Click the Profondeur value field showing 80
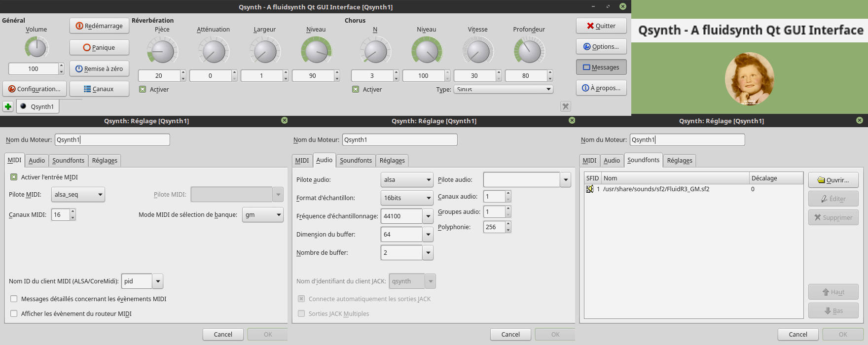Screen dimensions: 868x345 click(526, 75)
